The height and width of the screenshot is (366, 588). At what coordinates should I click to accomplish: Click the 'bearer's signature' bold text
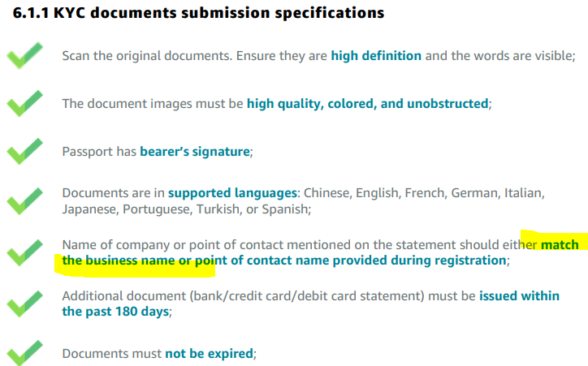pos(195,151)
